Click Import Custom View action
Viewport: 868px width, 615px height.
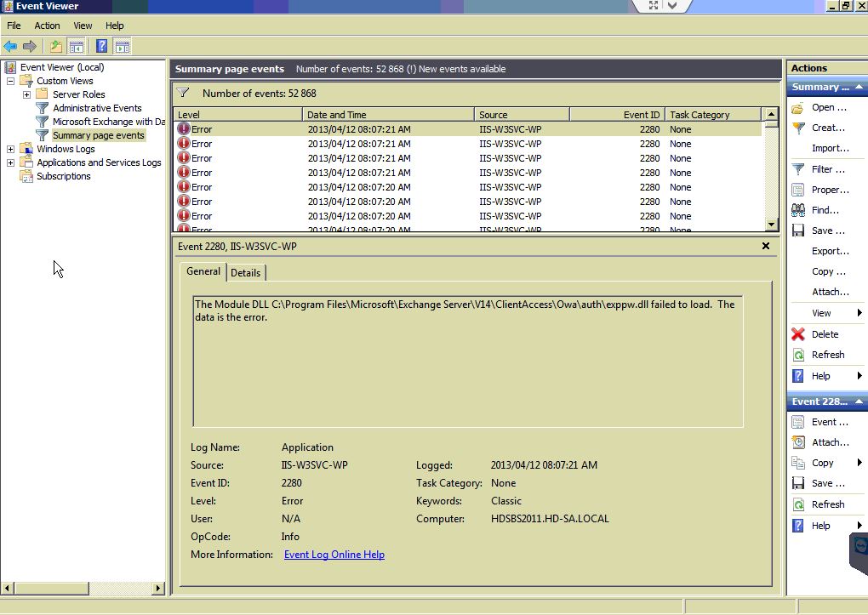point(830,148)
